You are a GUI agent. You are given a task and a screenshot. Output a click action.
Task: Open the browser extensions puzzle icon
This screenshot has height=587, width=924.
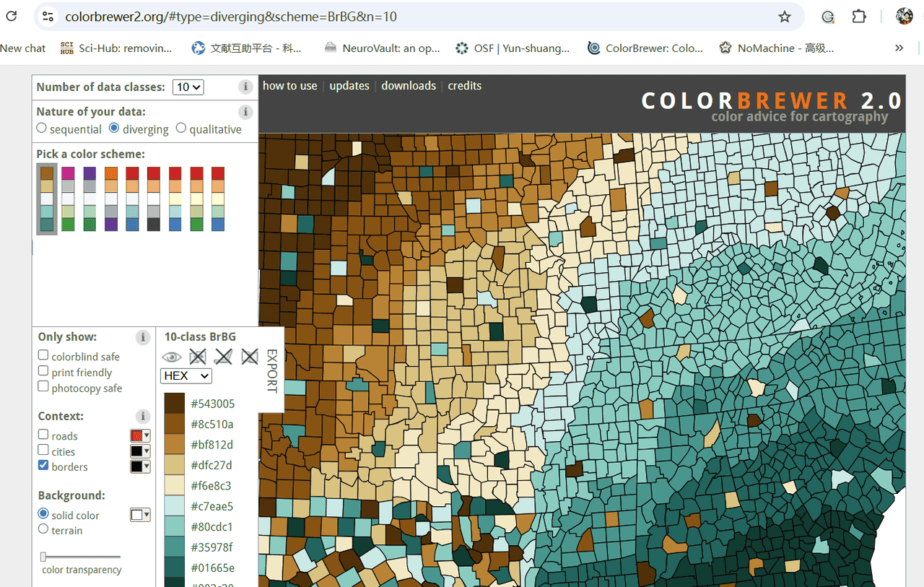click(859, 17)
